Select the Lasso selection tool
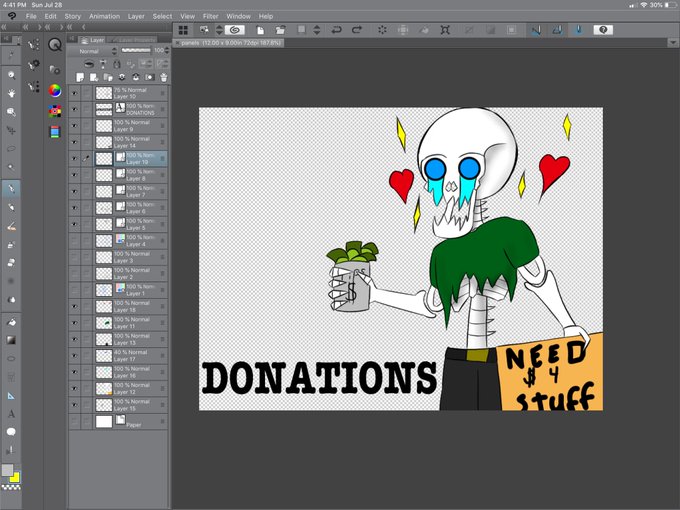This screenshot has height=510, width=680. coord(11,149)
